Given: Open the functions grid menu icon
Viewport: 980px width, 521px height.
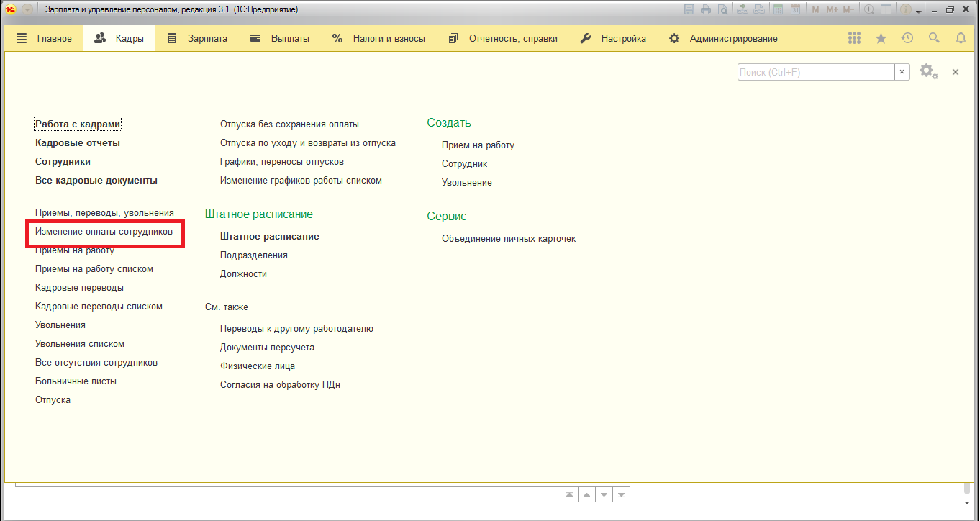Looking at the screenshot, I should click(855, 38).
